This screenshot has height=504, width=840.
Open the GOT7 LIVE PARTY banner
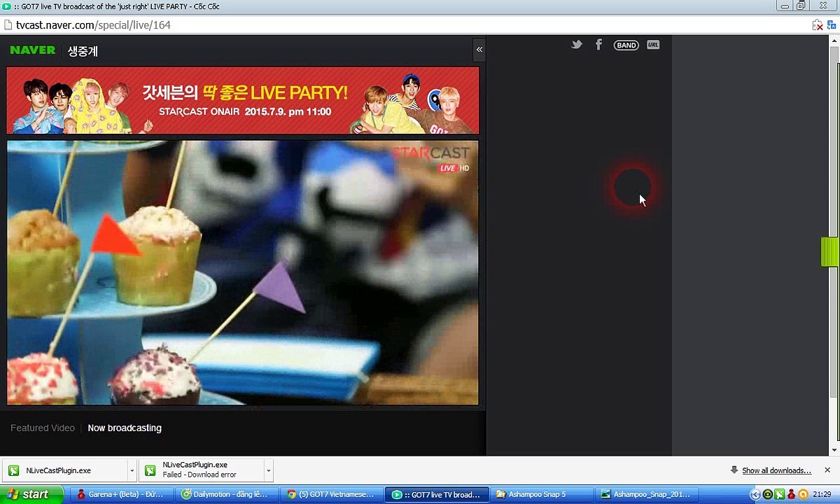tap(243, 100)
